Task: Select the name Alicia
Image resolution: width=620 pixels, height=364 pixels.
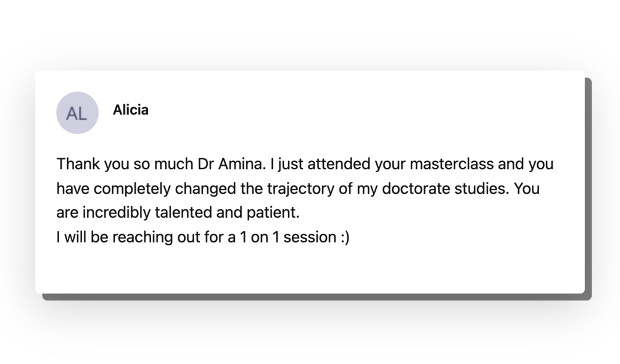Action: [130, 110]
